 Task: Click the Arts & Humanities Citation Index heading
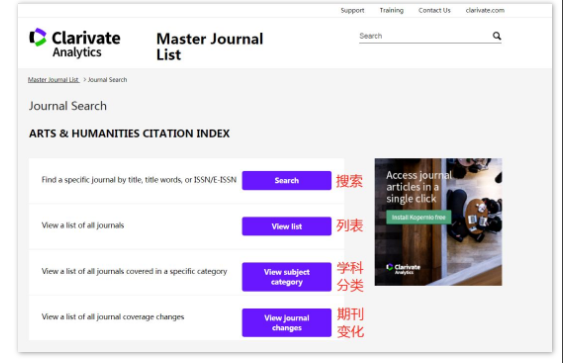click(129, 133)
